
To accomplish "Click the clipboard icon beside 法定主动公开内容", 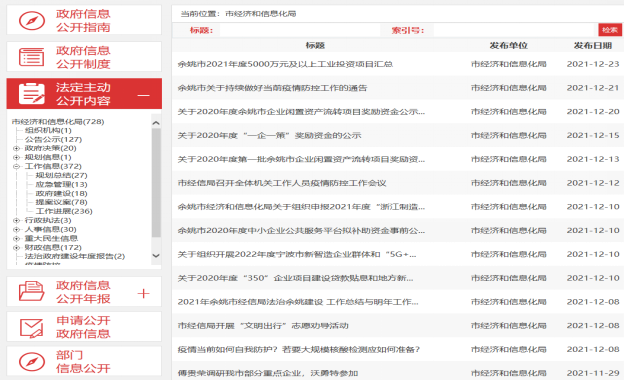I will click(32, 94).
